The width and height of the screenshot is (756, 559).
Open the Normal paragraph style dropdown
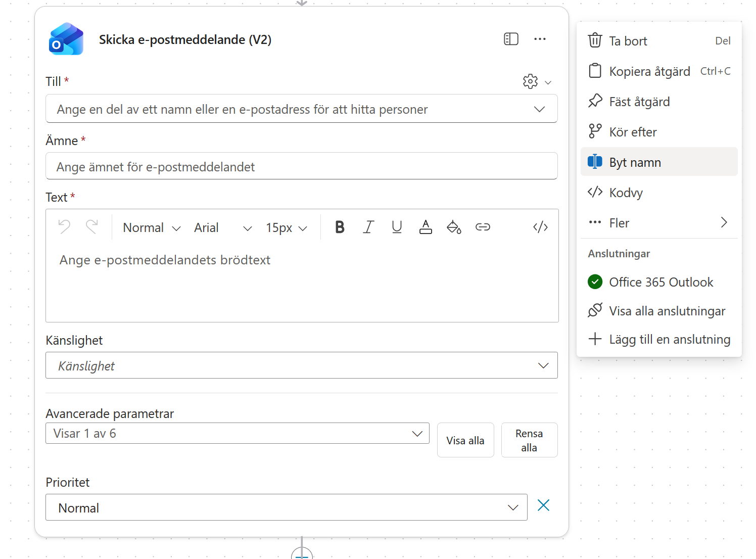coord(152,227)
